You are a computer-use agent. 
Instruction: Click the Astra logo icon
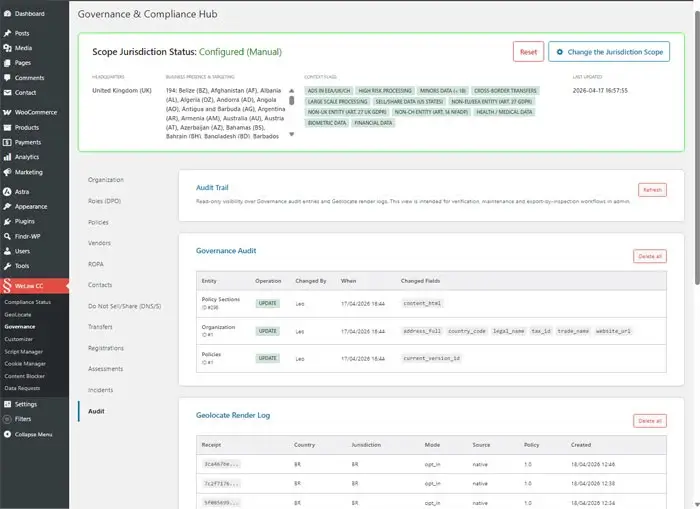pos(7,192)
